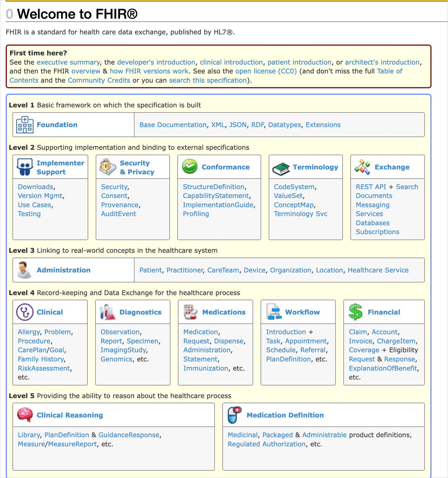This screenshot has height=478, width=448.
Task: Open the JSON link under Foundation
Action: click(238, 125)
